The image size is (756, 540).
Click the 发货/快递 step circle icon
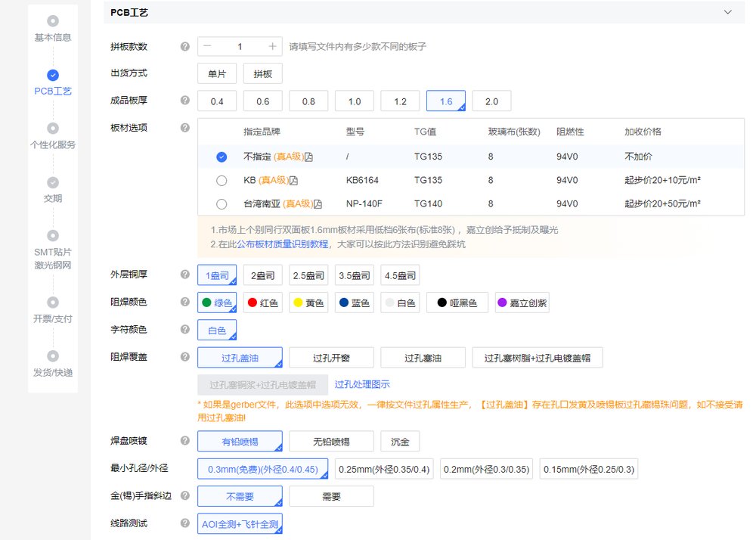[53, 356]
